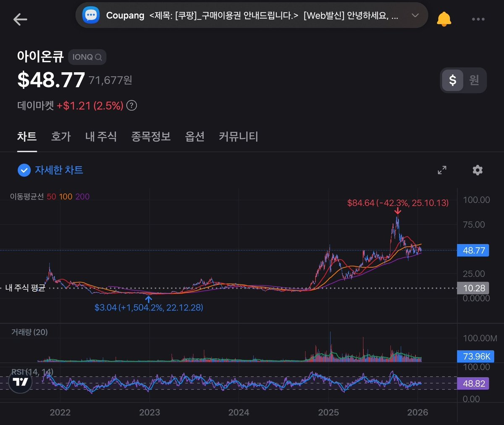Image resolution: width=504 pixels, height=425 pixels.
Task: Expand the Coupang message banner
Action: (x=415, y=15)
